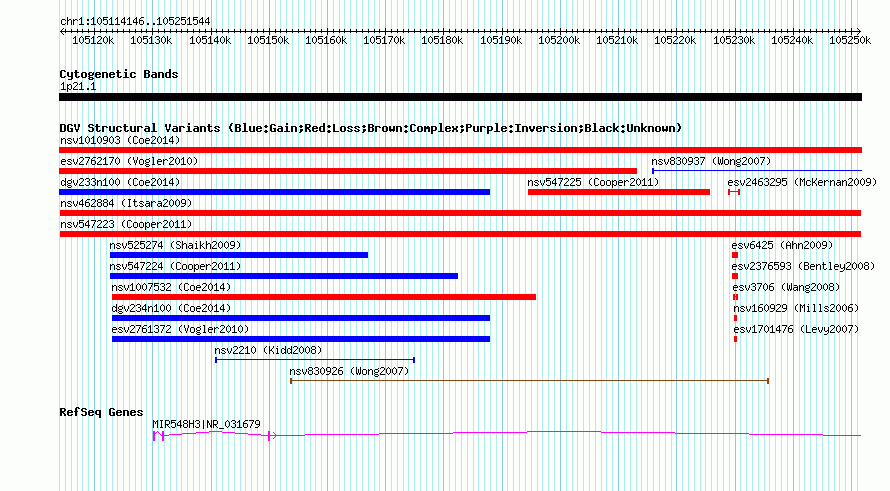Click the small red esv2463295 marker
The height and width of the screenshot is (491, 890).
tap(734, 192)
